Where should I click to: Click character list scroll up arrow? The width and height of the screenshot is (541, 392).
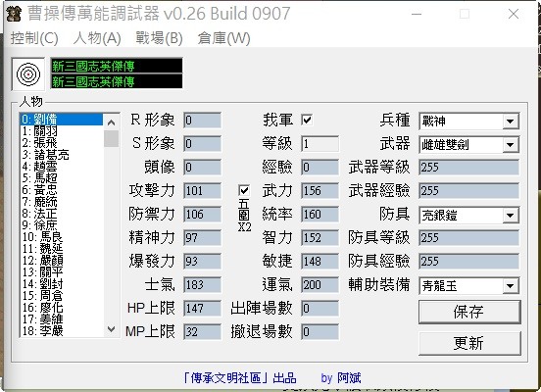coord(111,122)
